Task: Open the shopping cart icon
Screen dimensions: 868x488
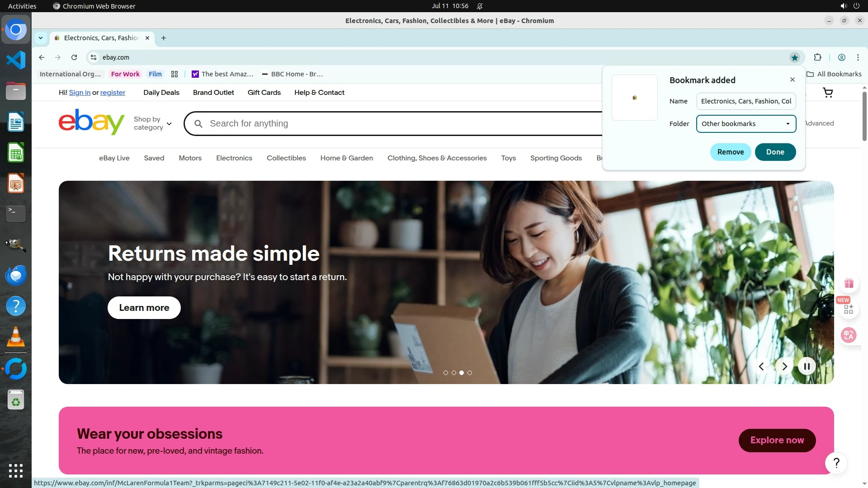Action: click(828, 93)
